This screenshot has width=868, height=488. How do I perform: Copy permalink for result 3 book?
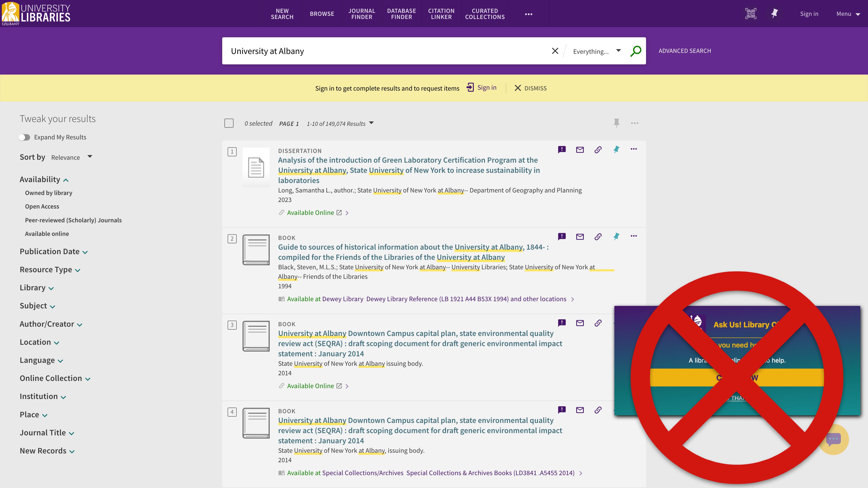(598, 323)
